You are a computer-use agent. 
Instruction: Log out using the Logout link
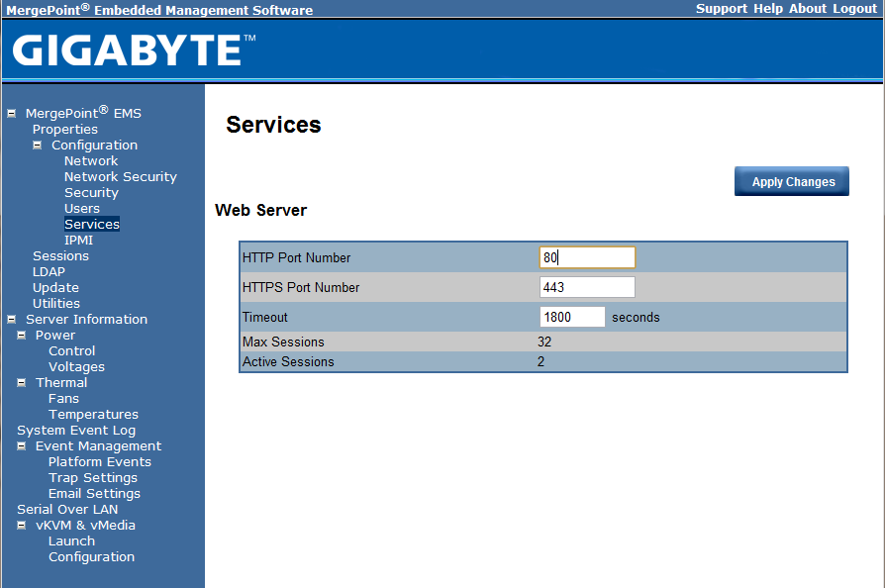(854, 9)
